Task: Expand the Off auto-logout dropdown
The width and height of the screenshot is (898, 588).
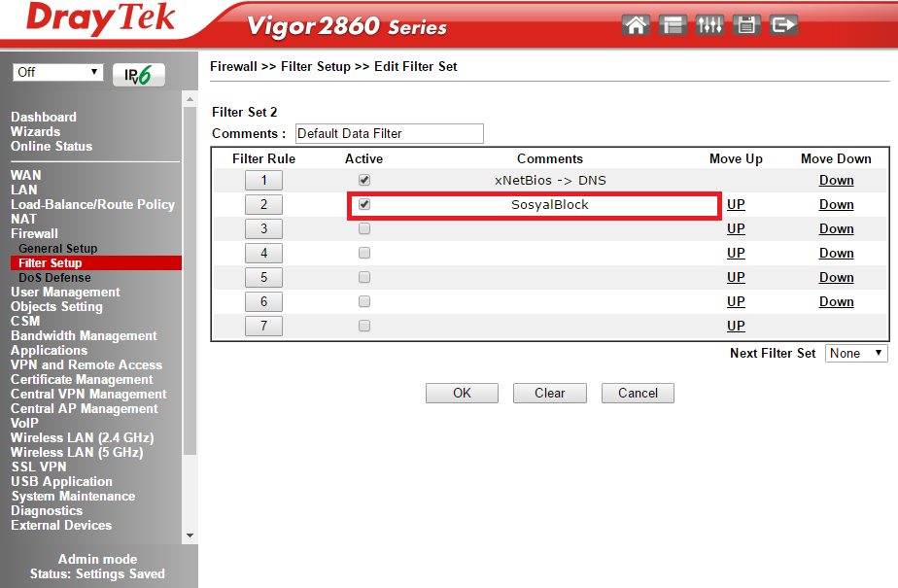Action: (58, 73)
